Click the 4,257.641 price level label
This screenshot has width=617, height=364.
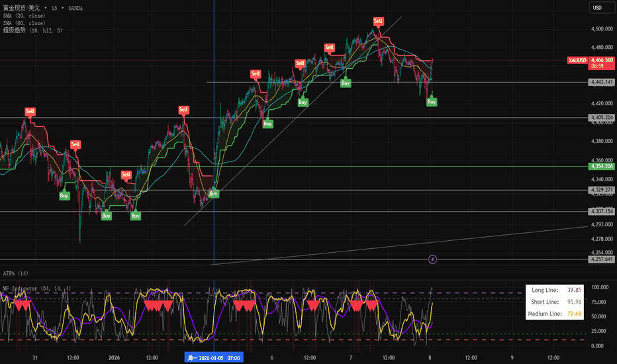601,259
